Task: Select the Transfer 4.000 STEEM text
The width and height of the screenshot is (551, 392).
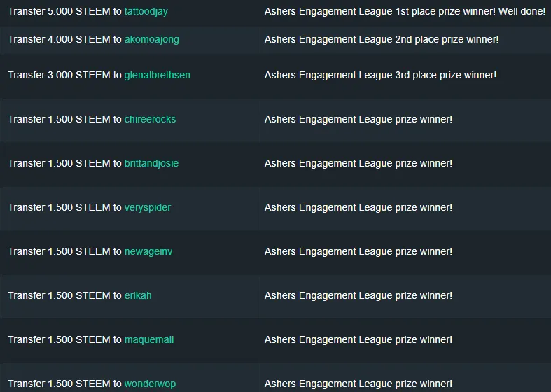Action: (x=59, y=39)
